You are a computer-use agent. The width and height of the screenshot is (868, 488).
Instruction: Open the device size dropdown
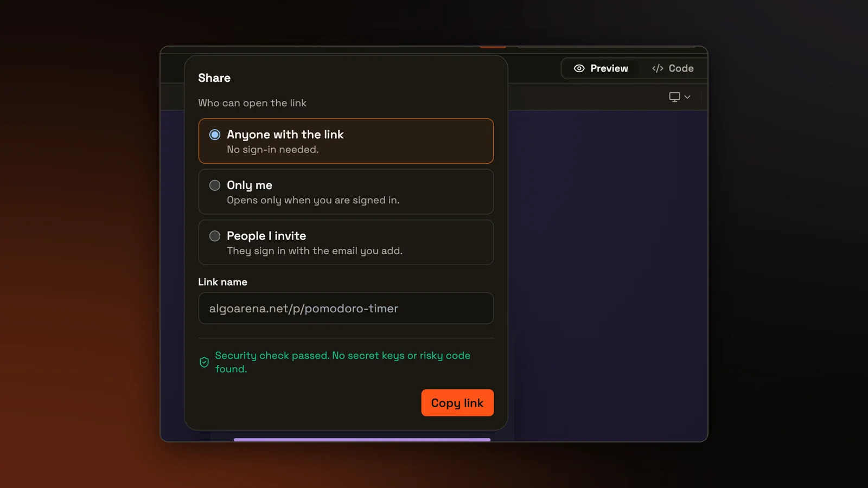click(x=679, y=97)
